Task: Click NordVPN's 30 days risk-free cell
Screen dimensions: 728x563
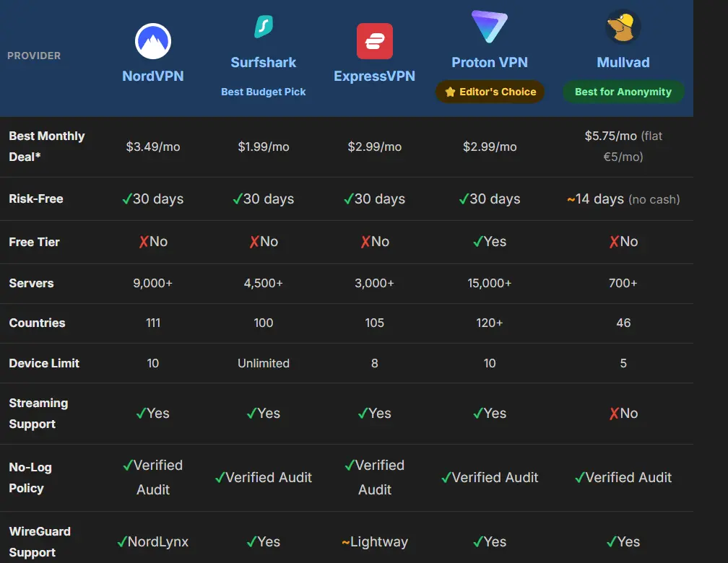Action: pyautogui.click(x=153, y=198)
